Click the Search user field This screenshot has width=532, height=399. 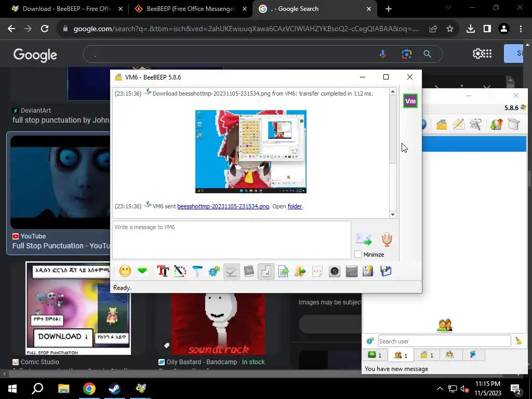(x=444, y=341)
